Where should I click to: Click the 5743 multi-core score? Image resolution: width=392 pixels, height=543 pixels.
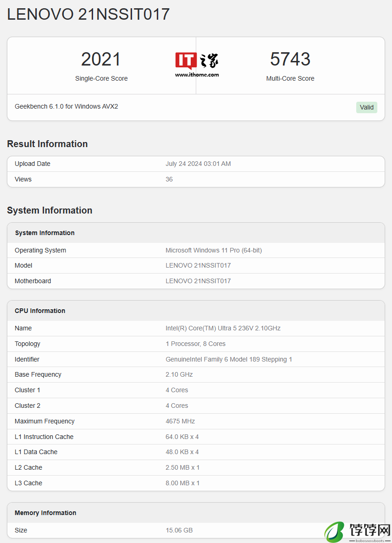(290, 59)
